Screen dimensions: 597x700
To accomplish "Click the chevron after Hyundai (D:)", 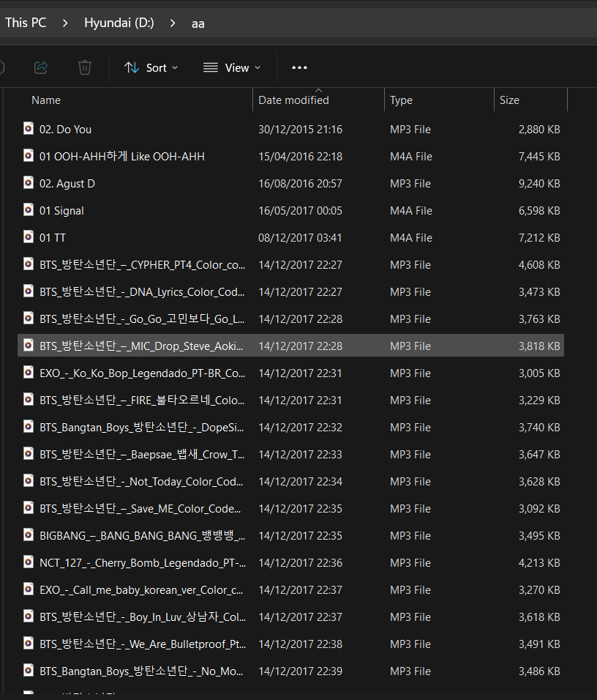I will (173, 23).
